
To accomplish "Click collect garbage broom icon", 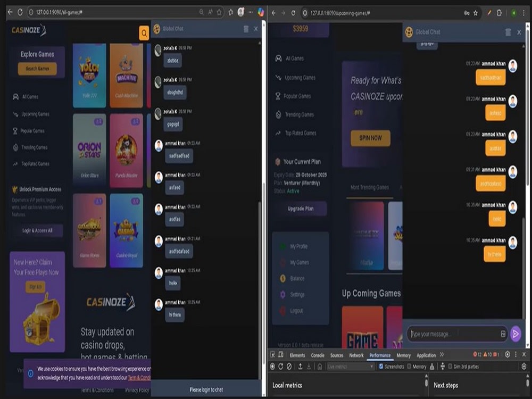I will coord(432,367).
